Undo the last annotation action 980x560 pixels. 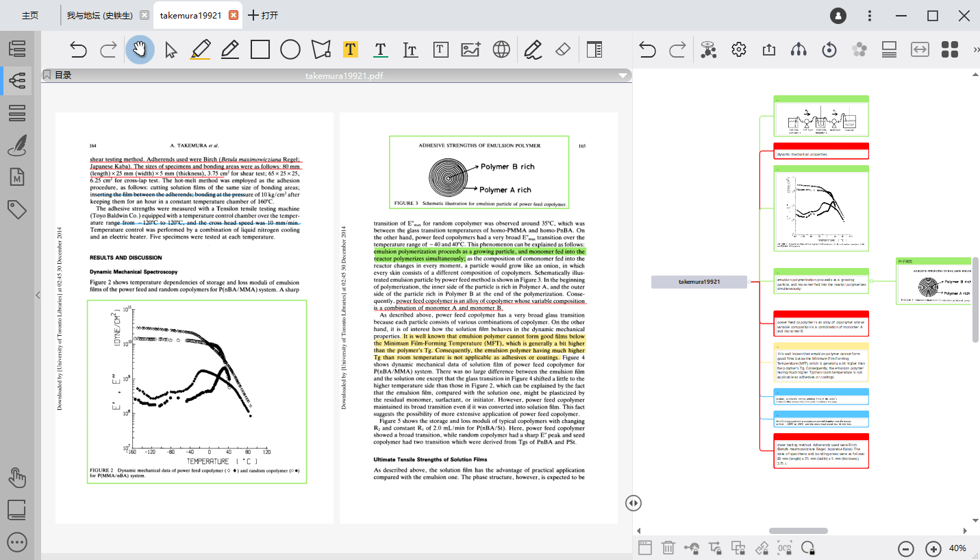77,49
